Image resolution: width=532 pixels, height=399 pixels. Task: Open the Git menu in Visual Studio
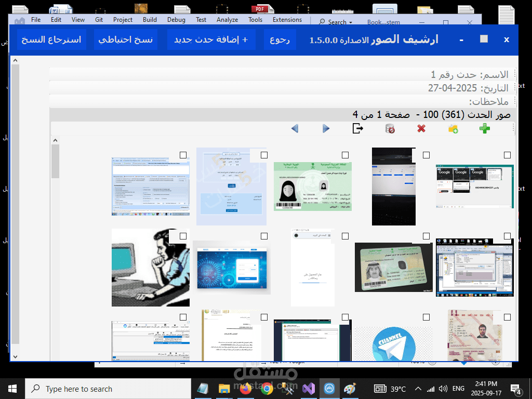point(99,20)
